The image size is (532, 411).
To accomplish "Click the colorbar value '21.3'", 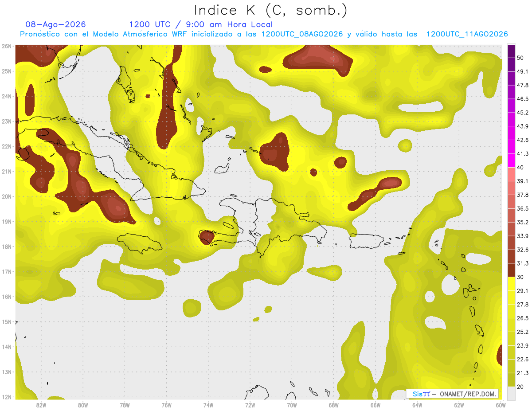I will coord(523,373).
